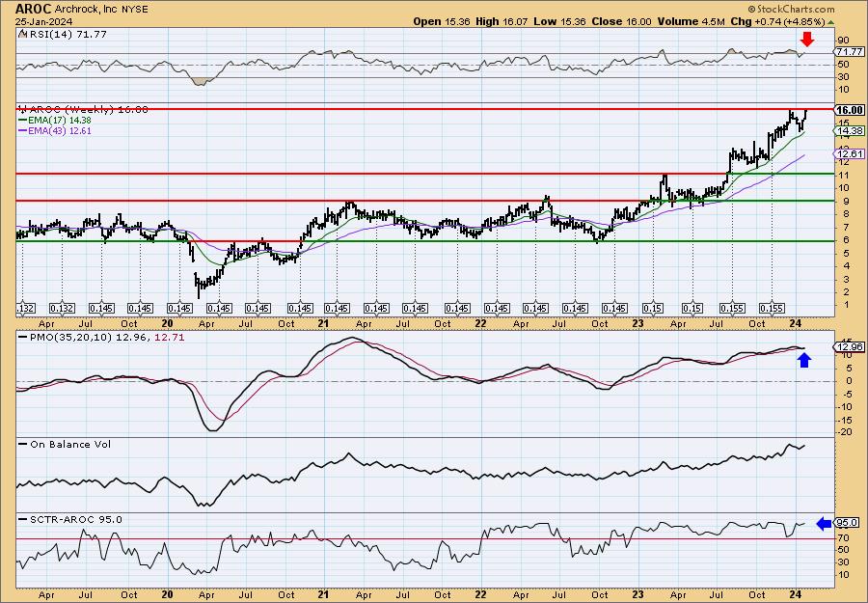Viewport: 868px width, 603px height.
Task: Click the High 16.07 value
Action: point(502,21)
